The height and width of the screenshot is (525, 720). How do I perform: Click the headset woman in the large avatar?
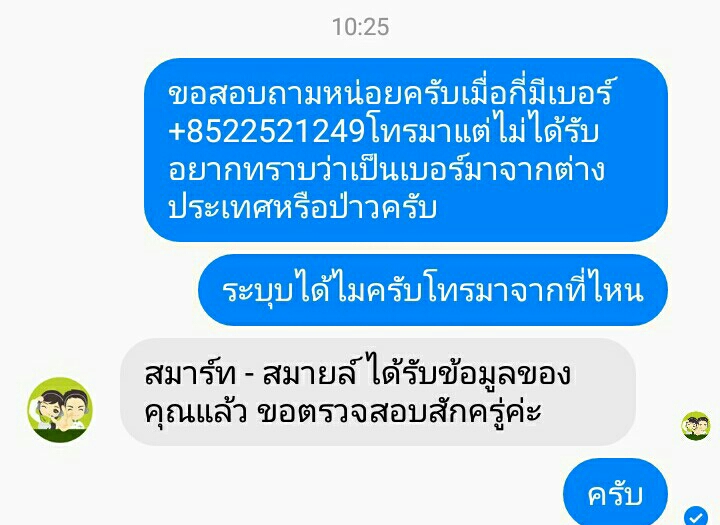click(48, 410)
